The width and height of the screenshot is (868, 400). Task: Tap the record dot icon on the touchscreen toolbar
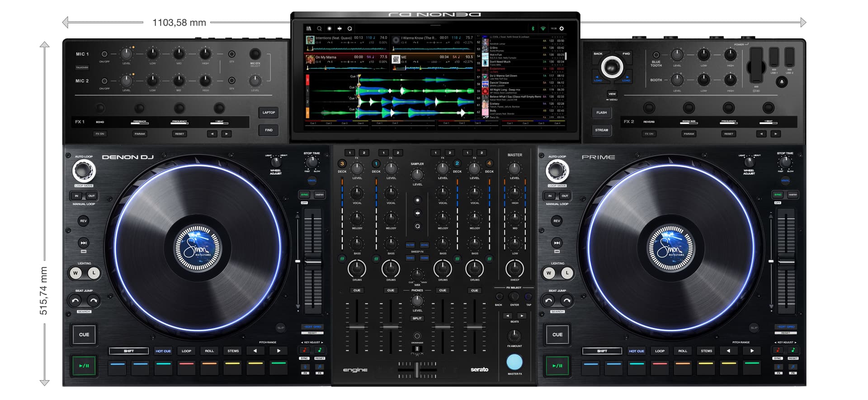pyautogui.click(x=329, y=29)
